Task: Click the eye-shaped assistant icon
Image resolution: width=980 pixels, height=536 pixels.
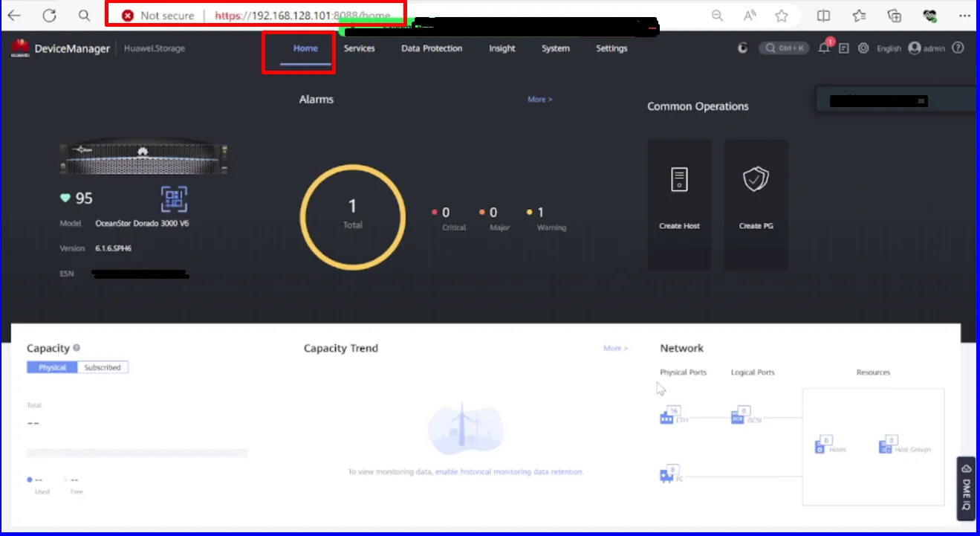Action: pyautogui.click(x=742, y=48)
